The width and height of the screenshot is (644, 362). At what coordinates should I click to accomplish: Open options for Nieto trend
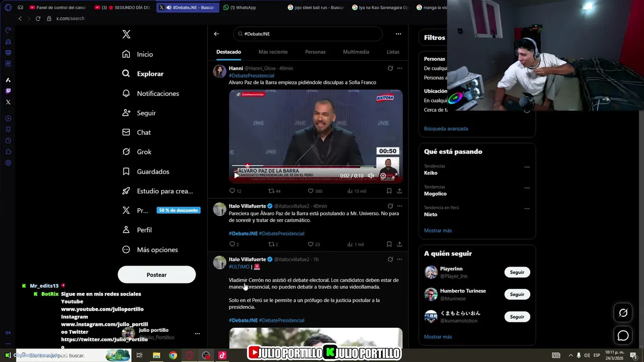(527, 208)
